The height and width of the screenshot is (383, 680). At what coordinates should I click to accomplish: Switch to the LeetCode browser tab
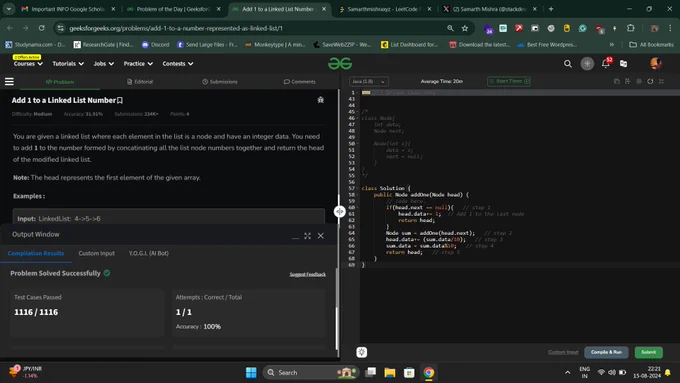[x=385, y=9]
